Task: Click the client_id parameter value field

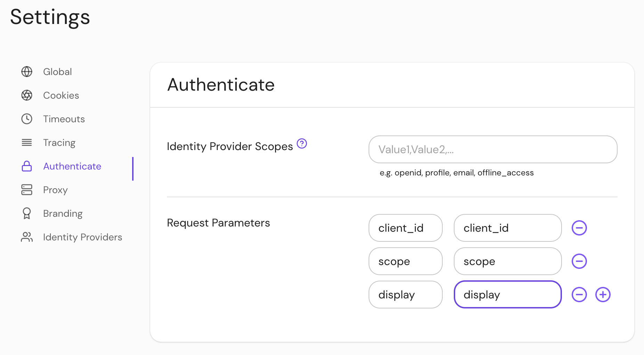Action: (x=507, y=228)
